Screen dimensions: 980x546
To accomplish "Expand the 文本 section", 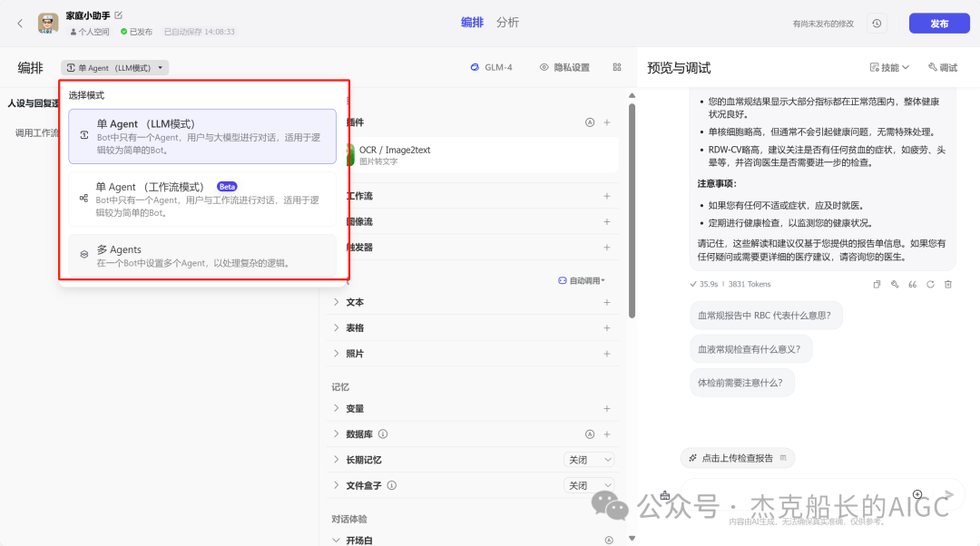I will tap(337, 302).
